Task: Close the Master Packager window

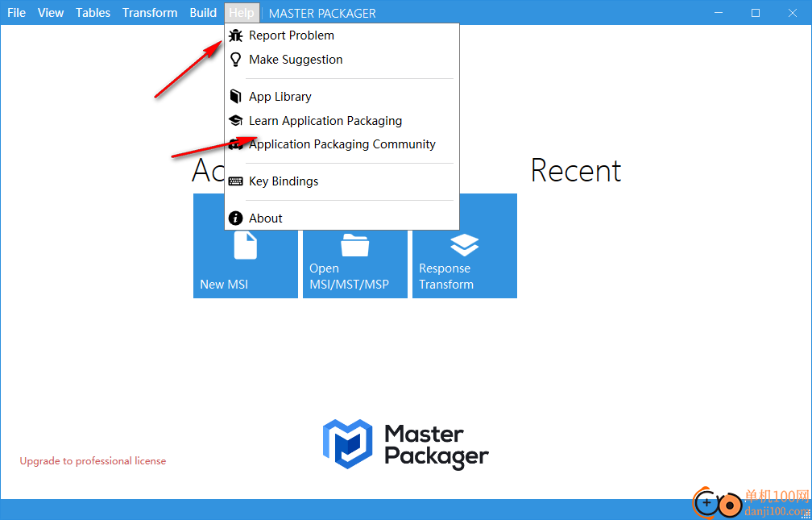Action: (x=793, y=13)
